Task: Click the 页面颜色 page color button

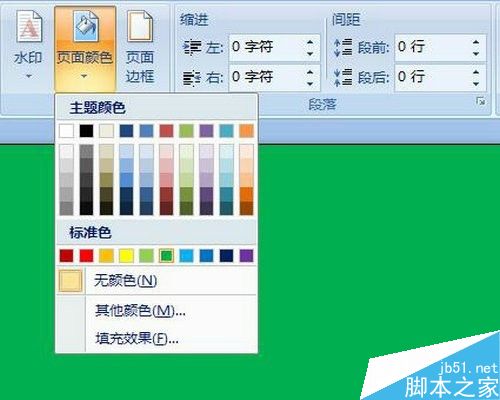Action: click(85, 48)
